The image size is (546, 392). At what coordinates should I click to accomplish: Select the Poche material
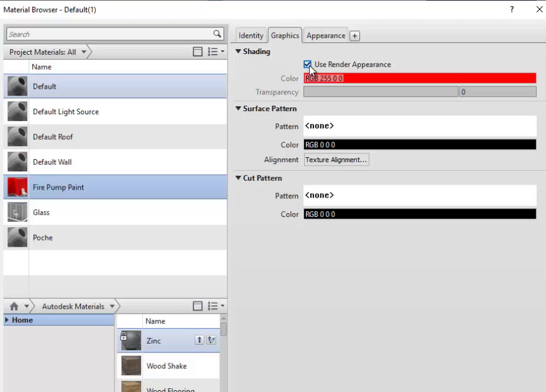click(115, 237)
